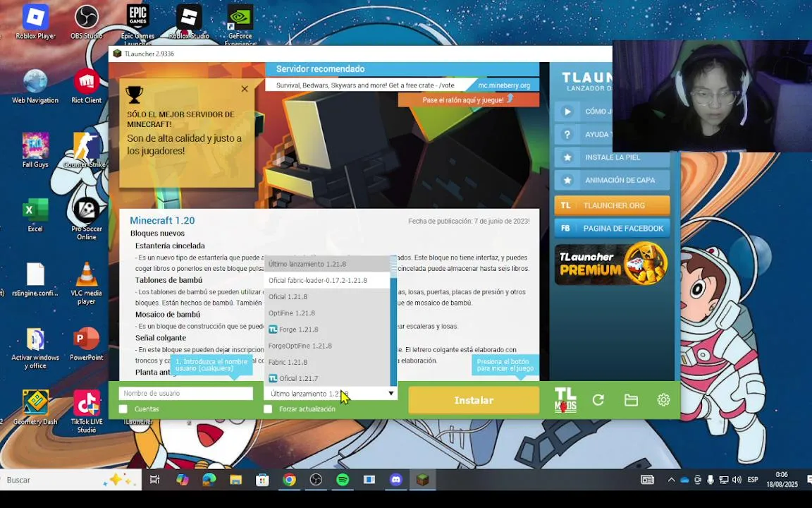Open Geometry Dash desktop icon
Image resolution: width=812 pixels, height=508 pixels.
pyautogui.click(x=35, y=407)
